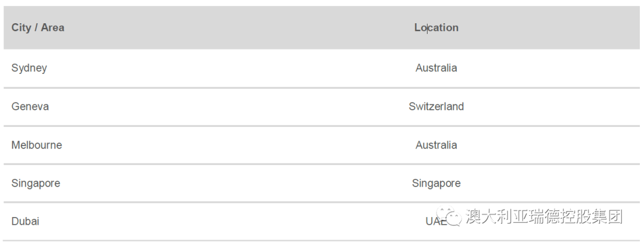Click Singapore in the Location column
Viewport: 644px width, 245px height.
point(436,184)
